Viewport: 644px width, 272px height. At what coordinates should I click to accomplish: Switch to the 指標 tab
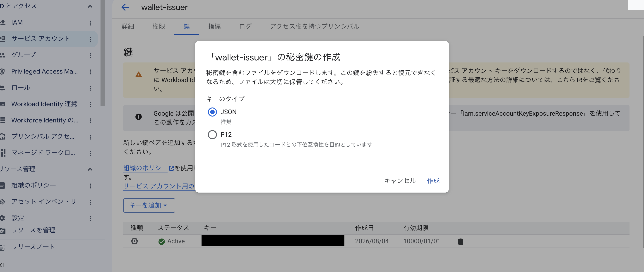214,26
